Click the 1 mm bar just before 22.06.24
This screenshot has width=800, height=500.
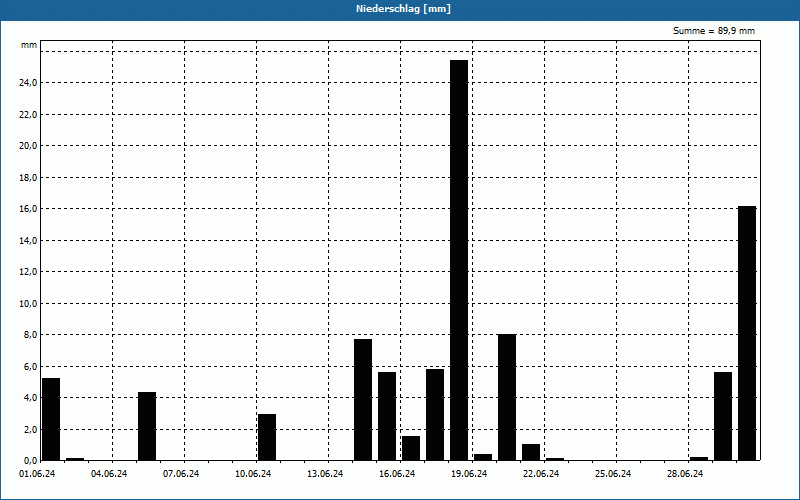531,452
